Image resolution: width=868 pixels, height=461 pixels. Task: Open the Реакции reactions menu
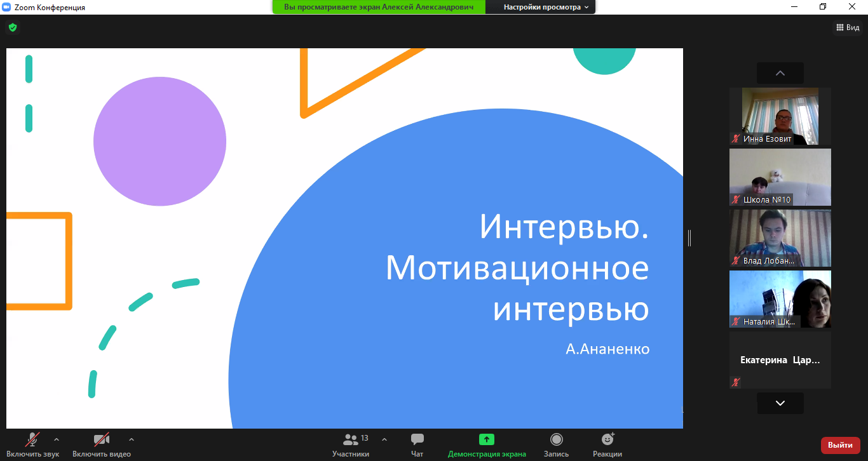(x=607, y=444)
